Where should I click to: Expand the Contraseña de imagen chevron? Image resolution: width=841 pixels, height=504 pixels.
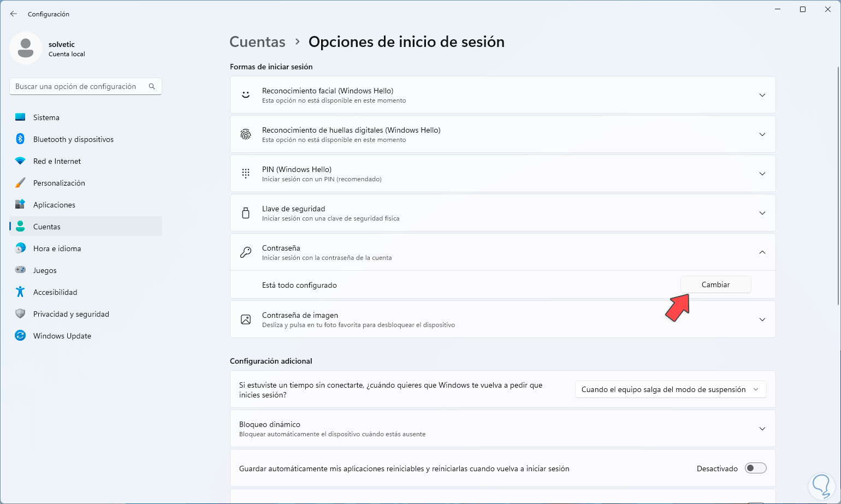762,319
